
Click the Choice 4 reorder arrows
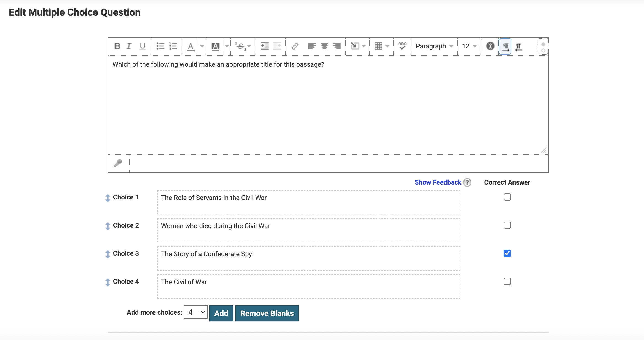click(108, 282)
